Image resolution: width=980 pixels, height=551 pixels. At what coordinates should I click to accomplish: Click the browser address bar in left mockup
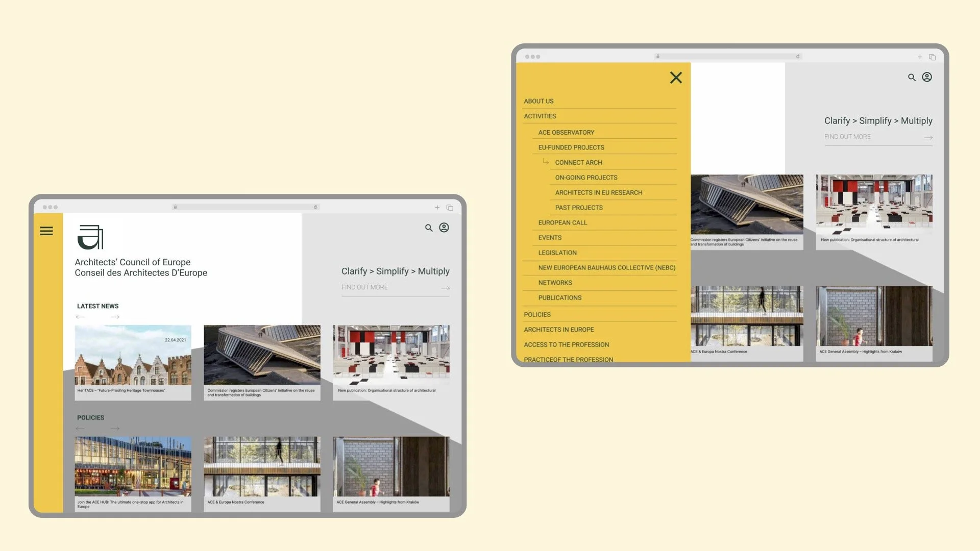point(246,207)
